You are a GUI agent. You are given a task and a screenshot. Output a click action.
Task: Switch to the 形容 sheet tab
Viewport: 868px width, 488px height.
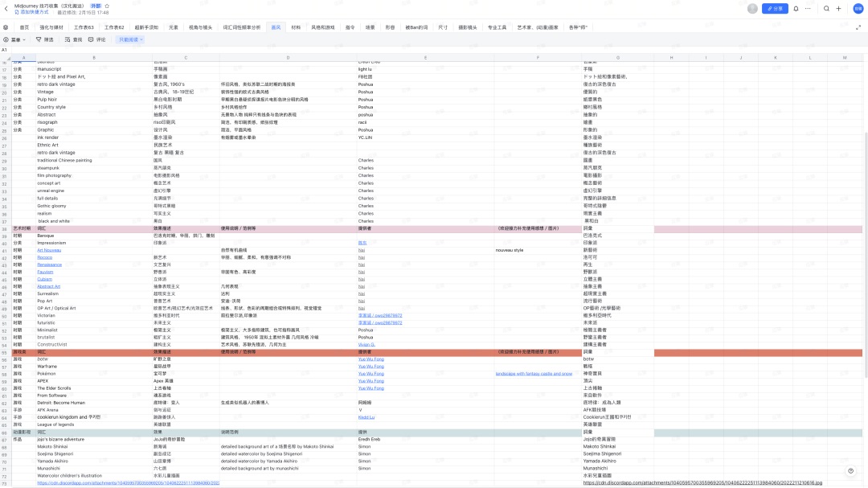point(391,27)
